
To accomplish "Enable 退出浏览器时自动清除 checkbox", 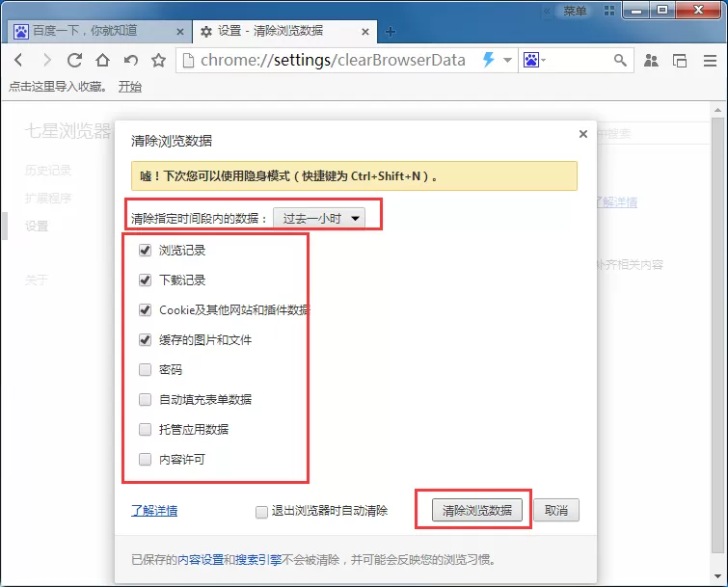I will click(x=261, y=512).
